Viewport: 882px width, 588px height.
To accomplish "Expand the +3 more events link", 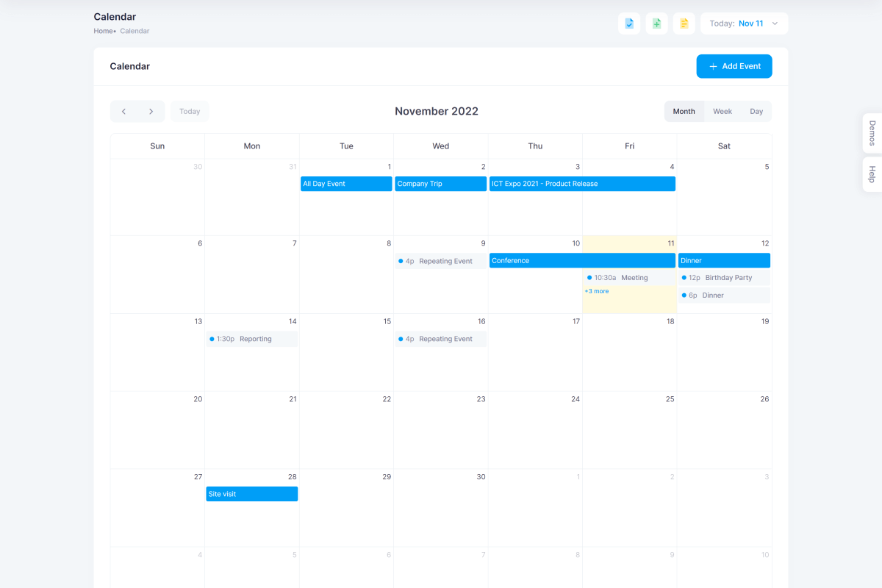I will 597,292.
